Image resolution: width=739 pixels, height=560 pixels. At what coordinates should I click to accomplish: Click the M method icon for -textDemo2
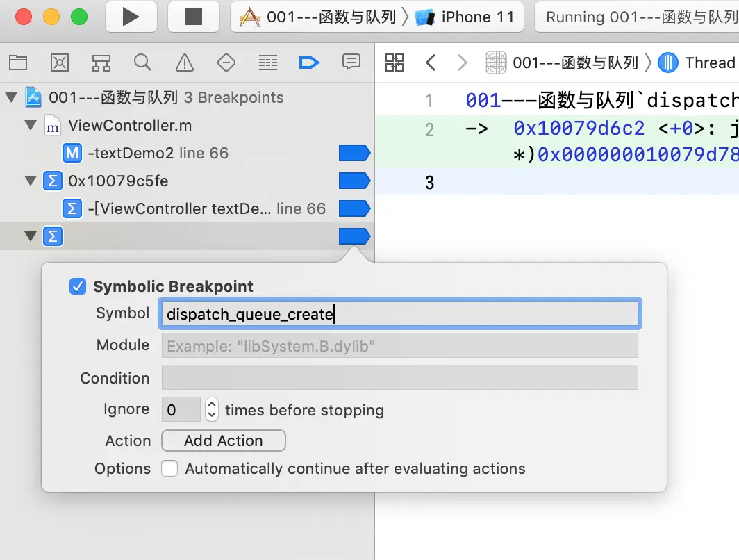pos(72,153)
